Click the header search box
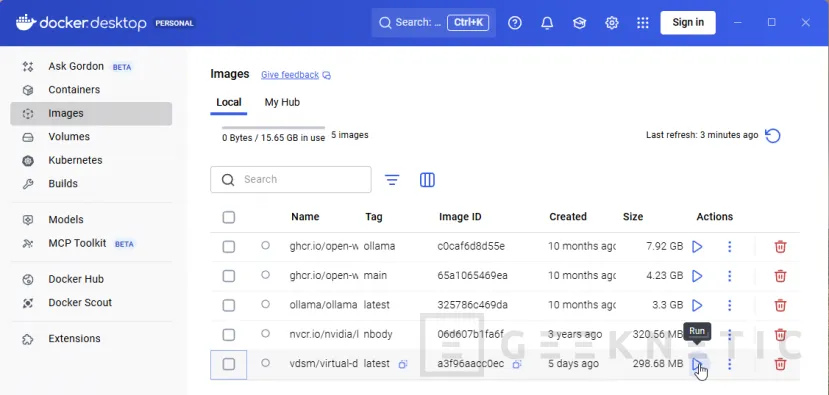Screen dimensions: 829x395 pos(434,23)
